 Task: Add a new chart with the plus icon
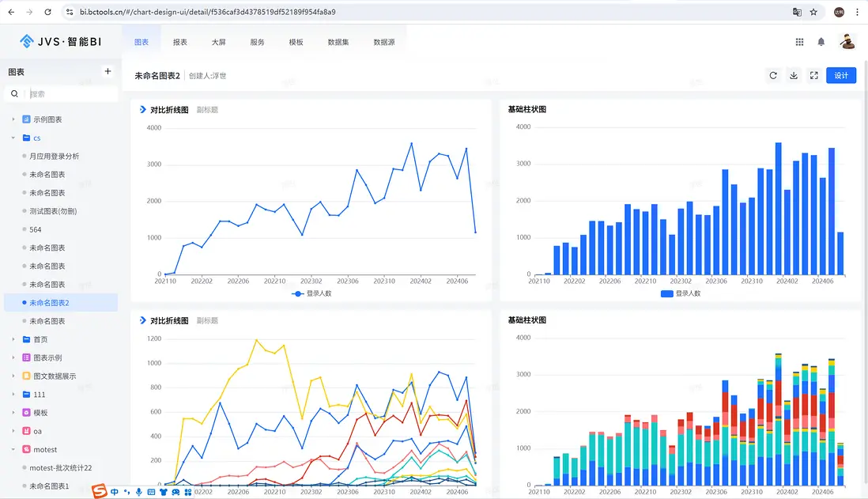[108, 71]
